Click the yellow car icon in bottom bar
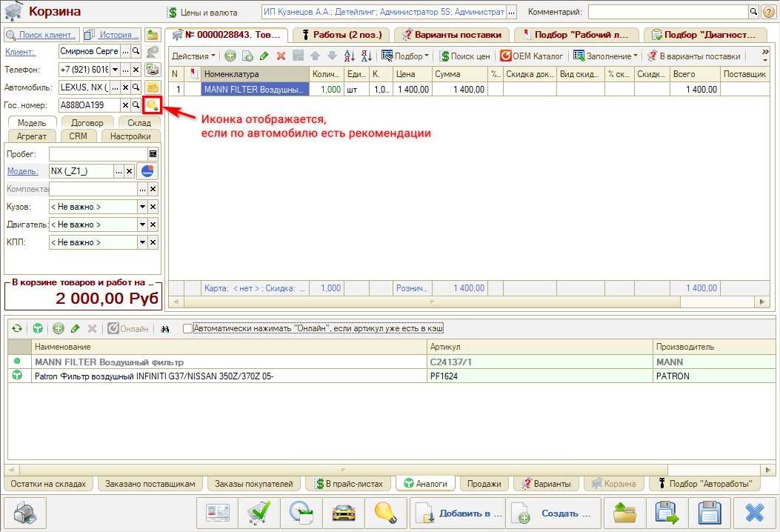The height and width of the screenshot is (532, 780). coord(341,513)
